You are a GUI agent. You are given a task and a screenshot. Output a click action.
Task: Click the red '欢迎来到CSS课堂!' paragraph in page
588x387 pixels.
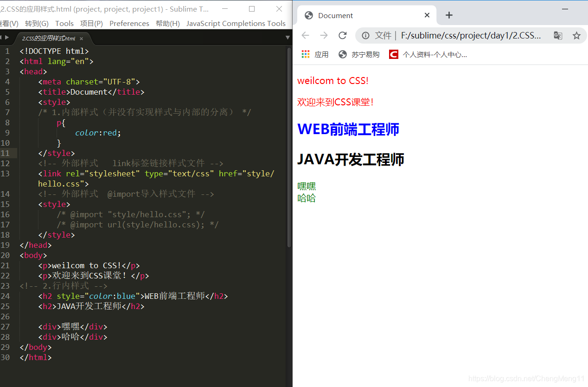pyautogui.click(x=335, y=102)
